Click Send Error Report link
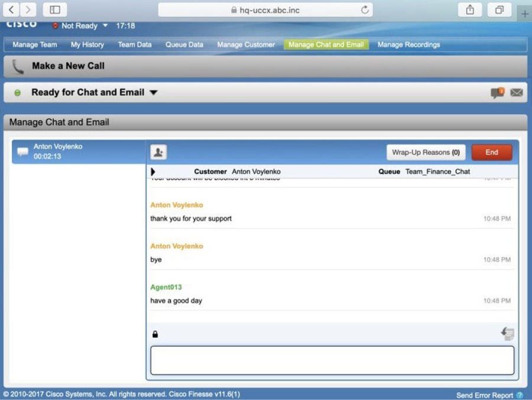532x400 pixels. coord(485,395)
